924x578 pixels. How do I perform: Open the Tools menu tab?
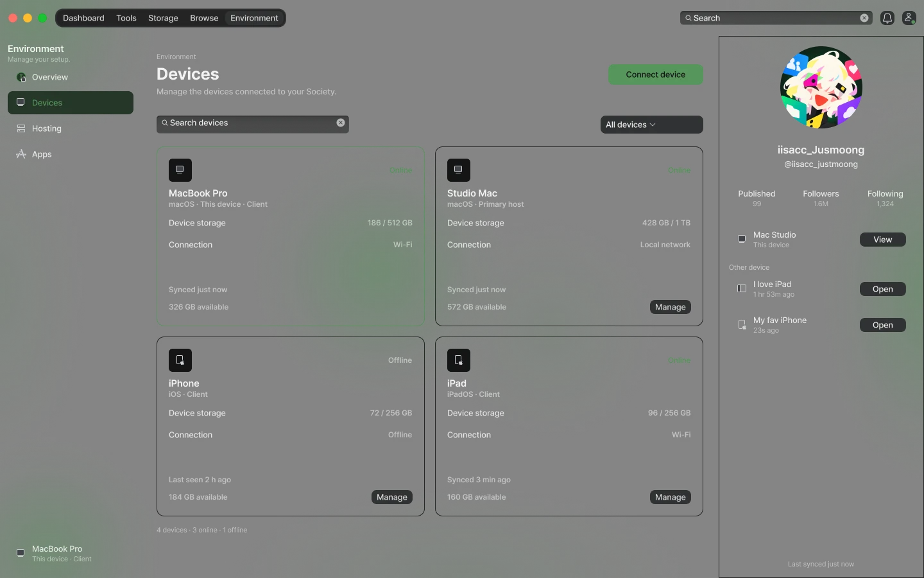126,18
